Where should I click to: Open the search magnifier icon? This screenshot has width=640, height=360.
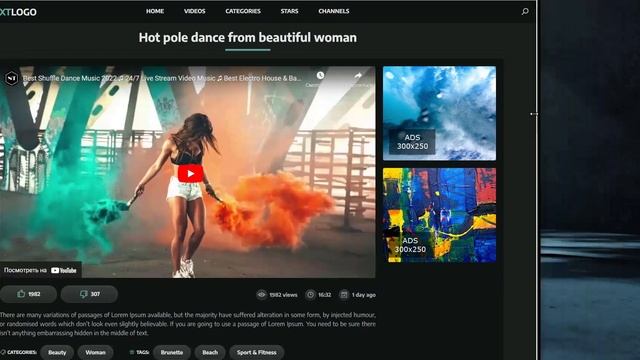tap(525, 11)
